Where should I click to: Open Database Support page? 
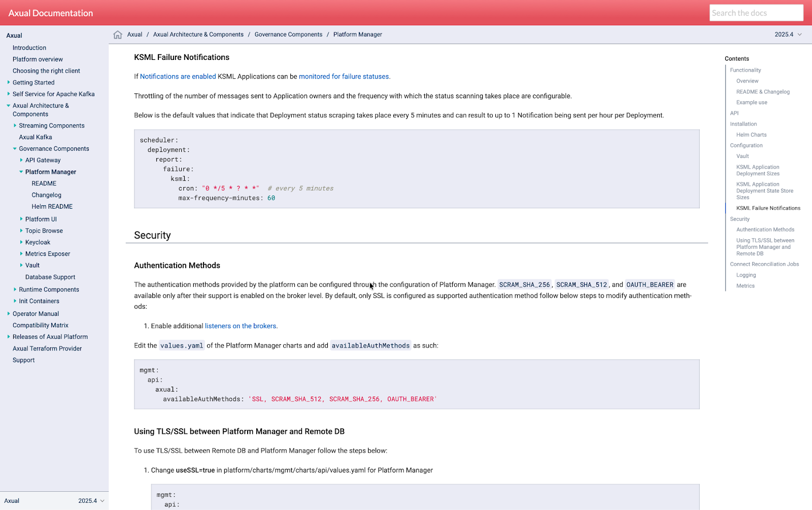click(x=50, y=277)
